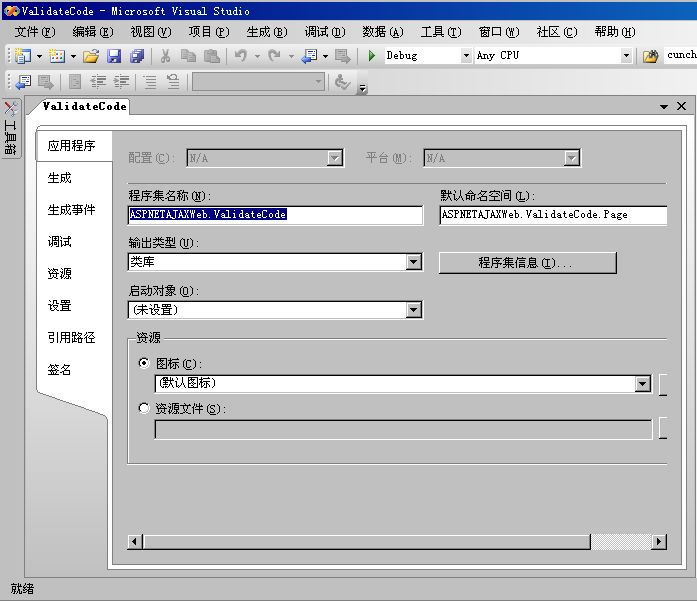
Task: Select the 应用程序 side tab
Action: click(x=74, y=146)
